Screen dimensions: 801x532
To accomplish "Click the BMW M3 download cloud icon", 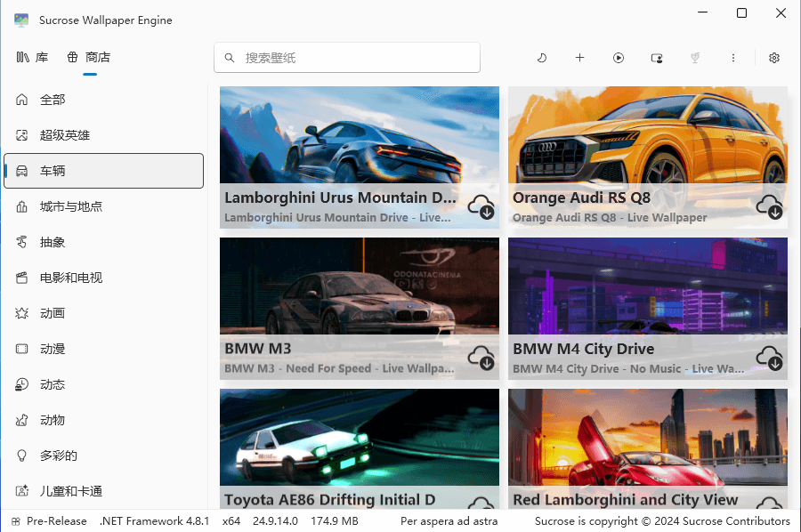I will click(481, 358).
